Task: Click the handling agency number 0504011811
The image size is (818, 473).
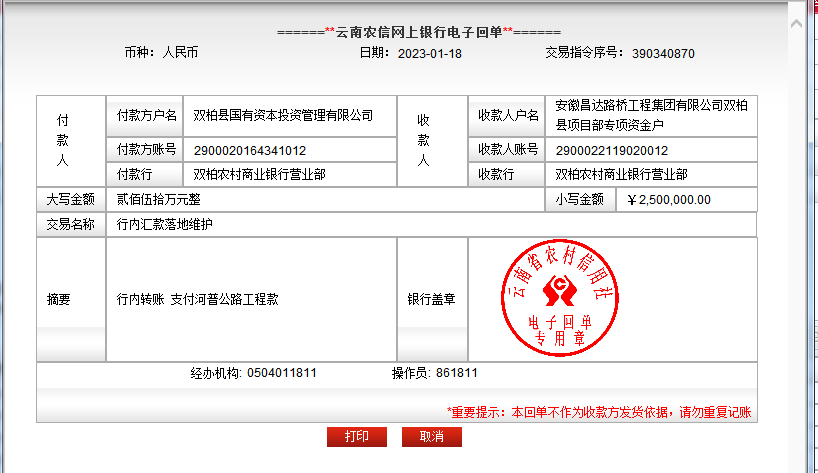Action: pos(281,373)
